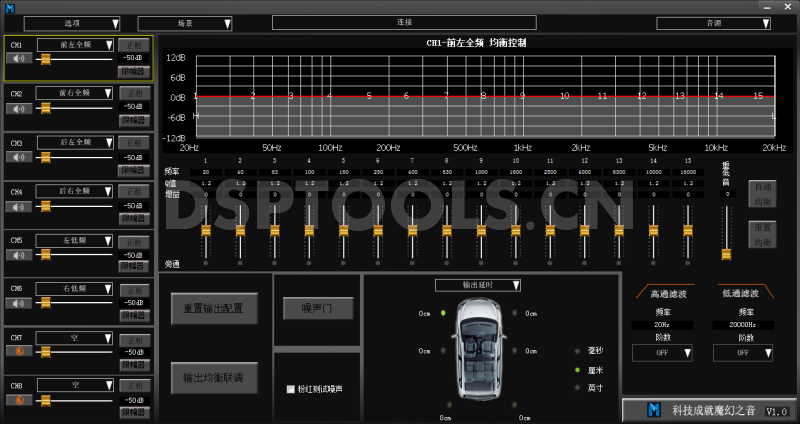The height and width of the screenshot is (424, 800).
Task: Select the 英寸 delay unit option
Action: click(x=577, y=387)
